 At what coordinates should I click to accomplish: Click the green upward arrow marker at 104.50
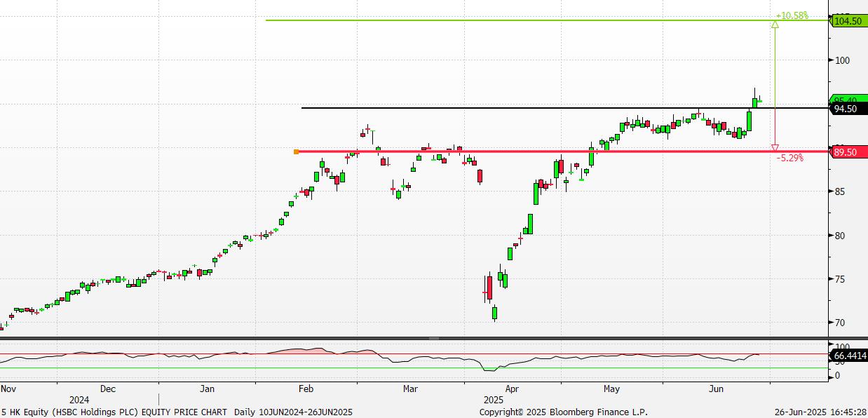tap(775, 25)
